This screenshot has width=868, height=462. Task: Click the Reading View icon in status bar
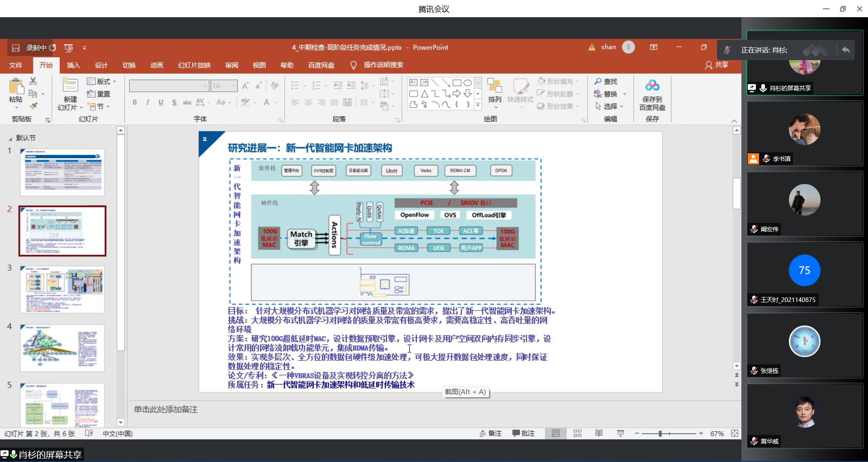point(599,433)
